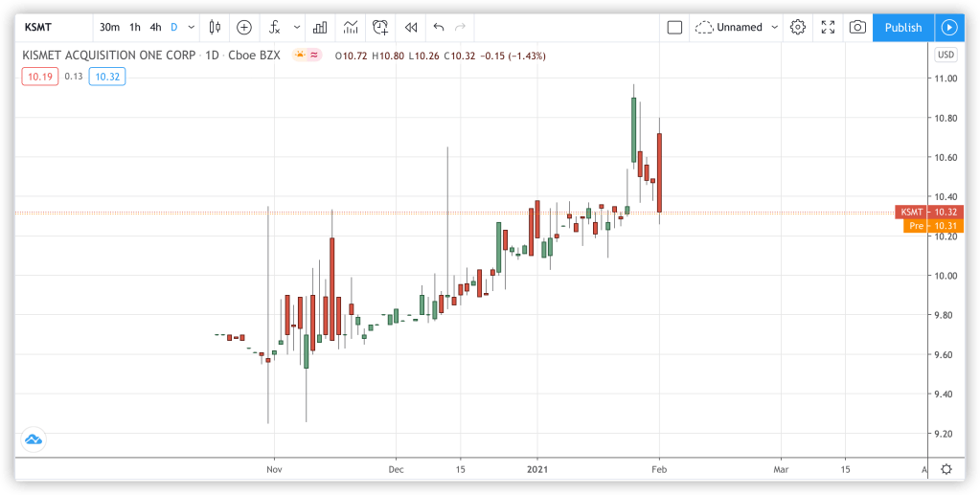Screen dimensions: 980x495
Task: Create an alert with alarm clock icon
Action: [x=381, y=28]
